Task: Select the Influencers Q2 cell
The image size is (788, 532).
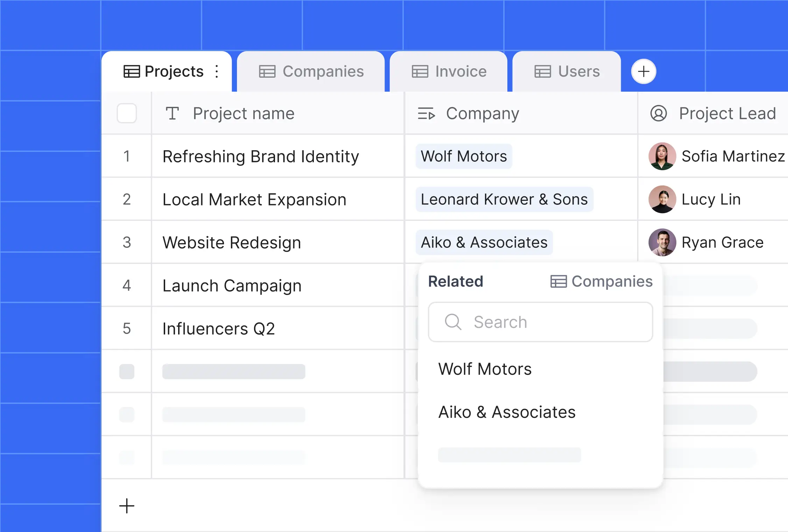Action: (278, 328)
